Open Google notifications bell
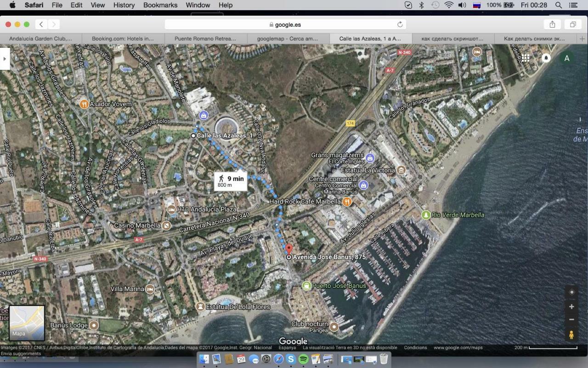The width and height of the screenshot is (588, 368). point(546,58)
